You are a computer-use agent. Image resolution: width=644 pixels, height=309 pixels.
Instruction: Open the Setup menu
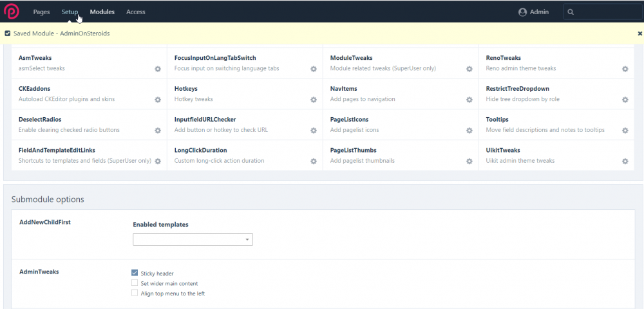70,12
